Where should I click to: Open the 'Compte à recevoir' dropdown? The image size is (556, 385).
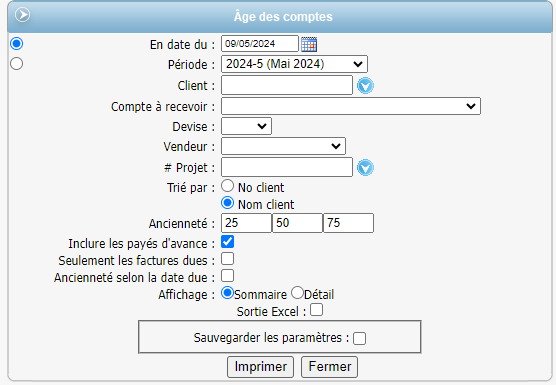pyautogui.click(x=351, y=106)
